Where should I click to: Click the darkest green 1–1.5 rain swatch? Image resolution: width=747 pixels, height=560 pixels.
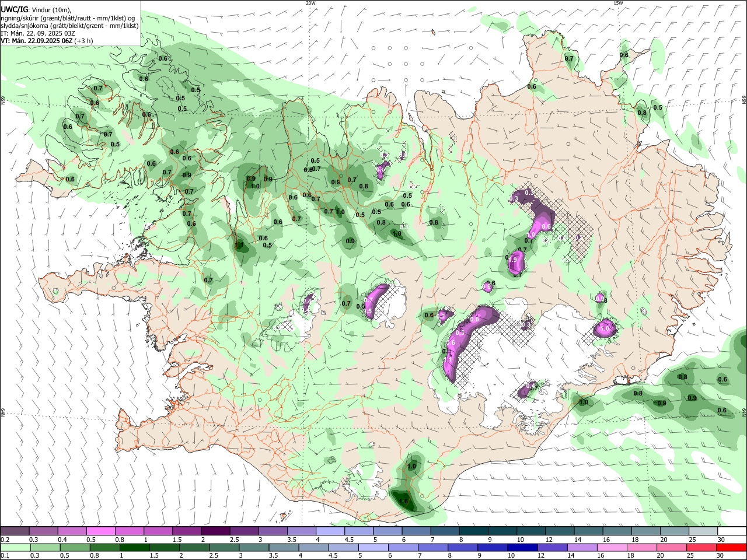tap(135, 547)
